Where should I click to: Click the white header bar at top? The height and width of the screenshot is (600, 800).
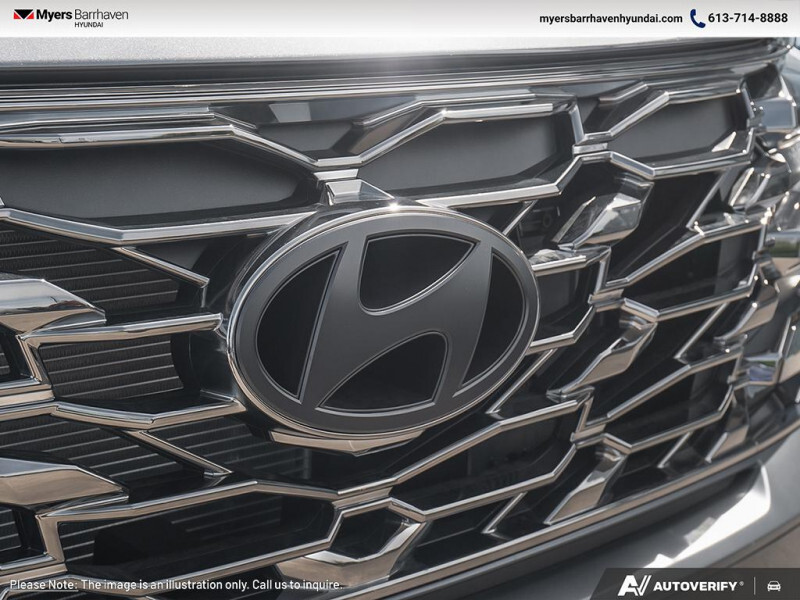click(400, 17)
